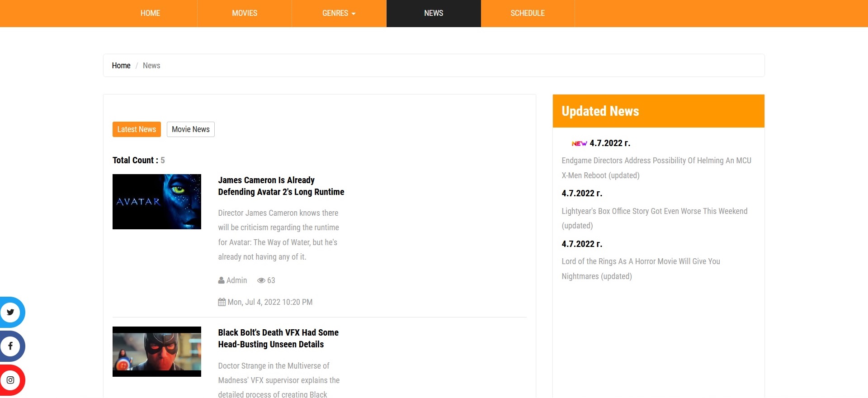Go to the Home navigation tab
Image resolution: width=868 pixels, height=398 pixels.
(x=150, y=13)
